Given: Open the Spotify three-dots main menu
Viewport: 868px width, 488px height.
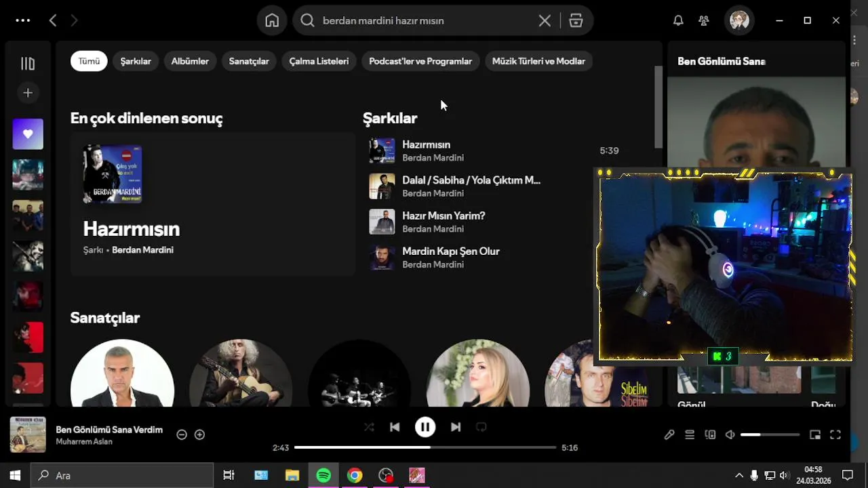Looking at the screenshot, I should [23, 20].
